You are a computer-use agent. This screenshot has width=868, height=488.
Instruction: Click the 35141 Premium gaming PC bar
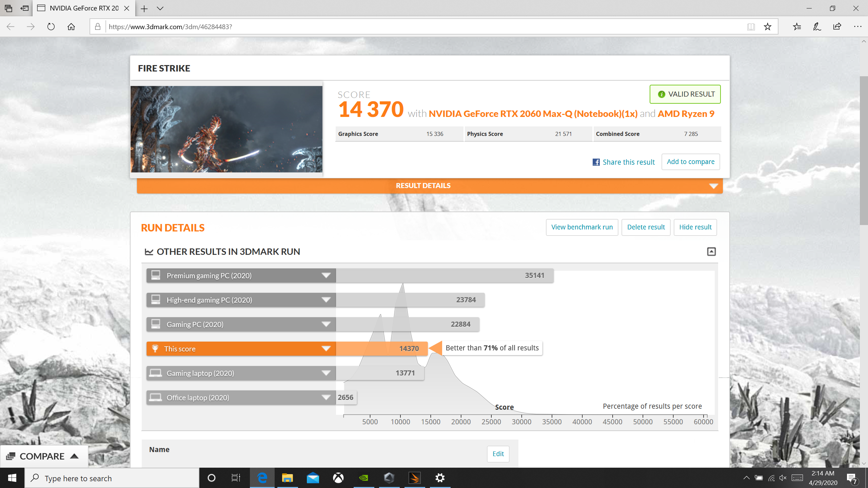[445, 276]
